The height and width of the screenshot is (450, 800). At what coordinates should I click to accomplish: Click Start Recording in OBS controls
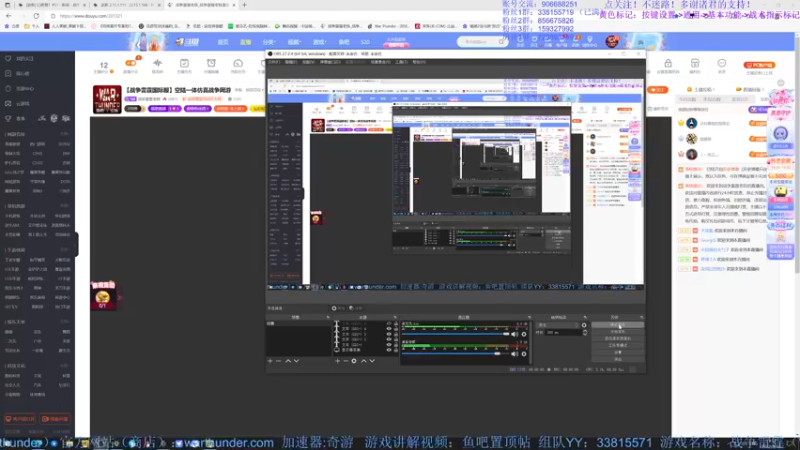(x=617, y=332)
